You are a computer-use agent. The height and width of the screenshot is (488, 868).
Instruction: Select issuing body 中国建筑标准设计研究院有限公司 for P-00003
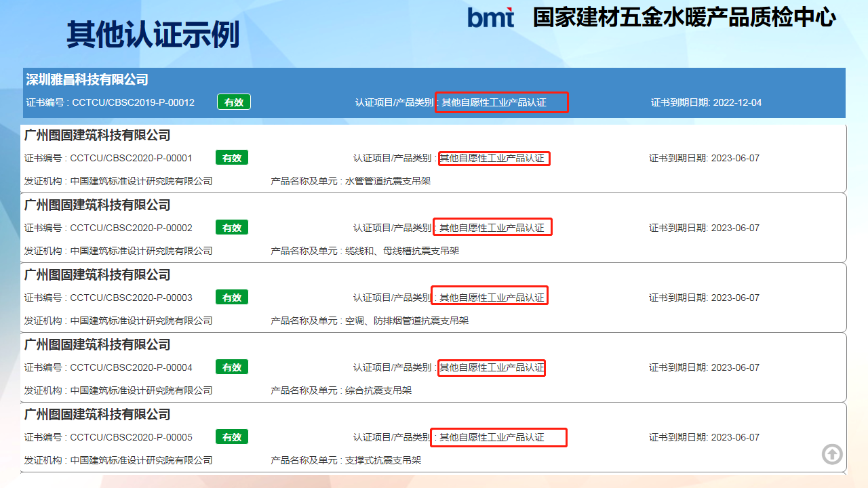tap(141, 321)
